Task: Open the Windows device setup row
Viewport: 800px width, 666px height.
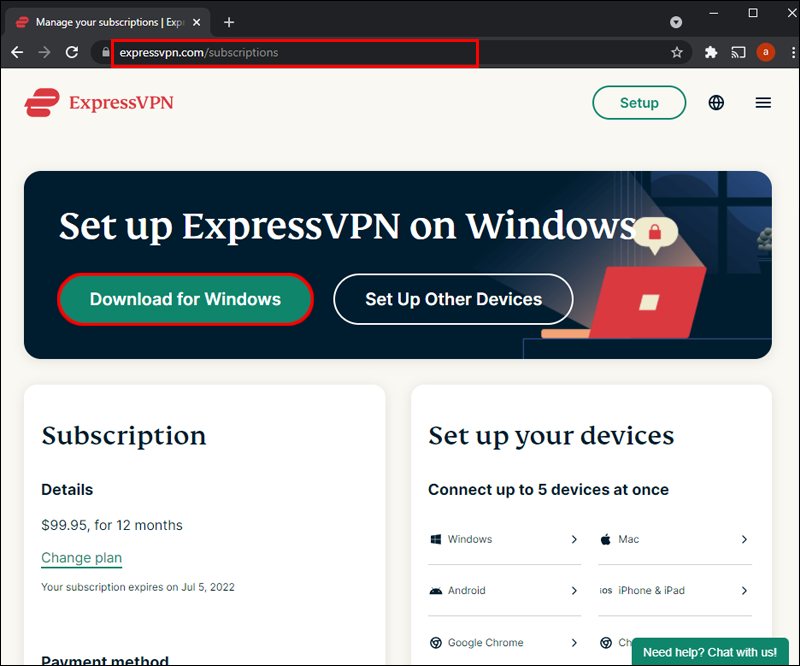Action: (x=505, y=539)
